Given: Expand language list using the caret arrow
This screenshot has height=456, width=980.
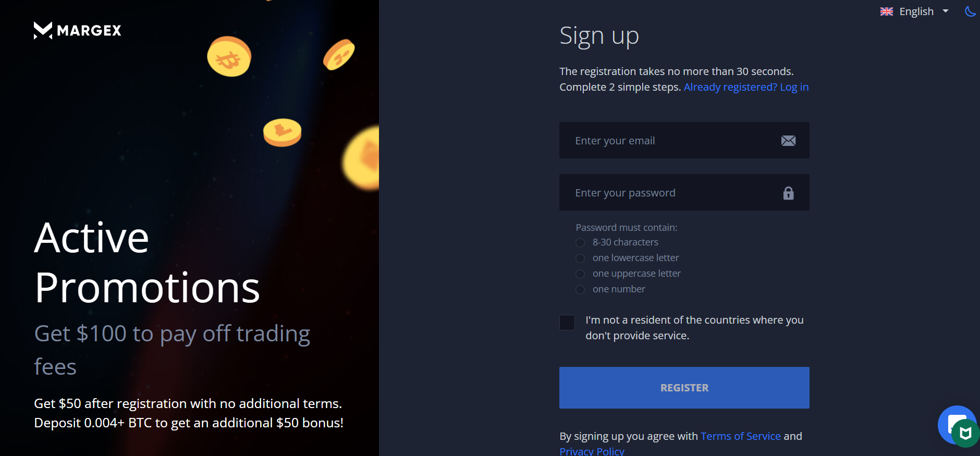Looking at the screenshot, I should (945, 11).
